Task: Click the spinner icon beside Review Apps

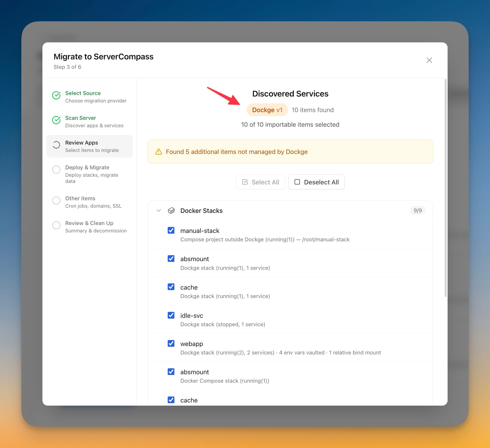Action: pyautogui.click(x=56, y=145)
